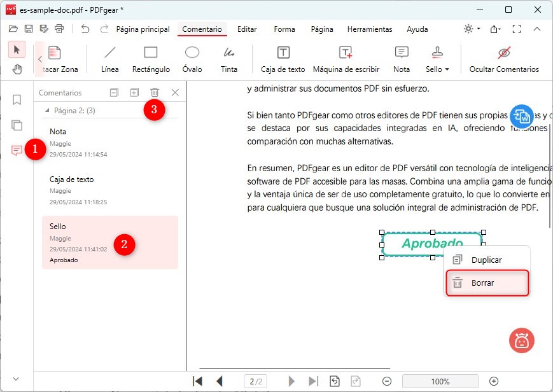
Task: Delete comments using the trash icon
Action: tap(155, 92)
